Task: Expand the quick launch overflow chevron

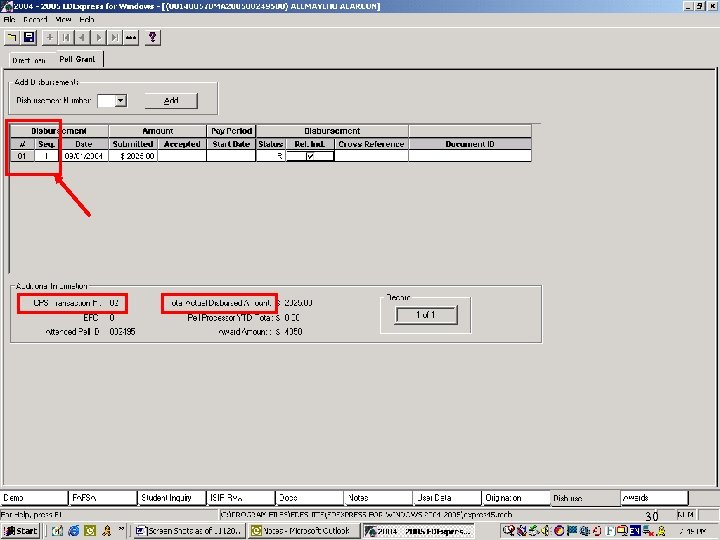Action: pos(121,528)
